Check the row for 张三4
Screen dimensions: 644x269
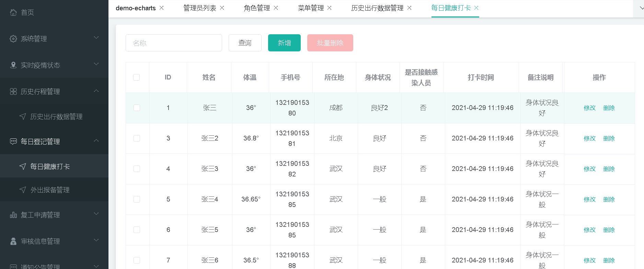[137, 199]
